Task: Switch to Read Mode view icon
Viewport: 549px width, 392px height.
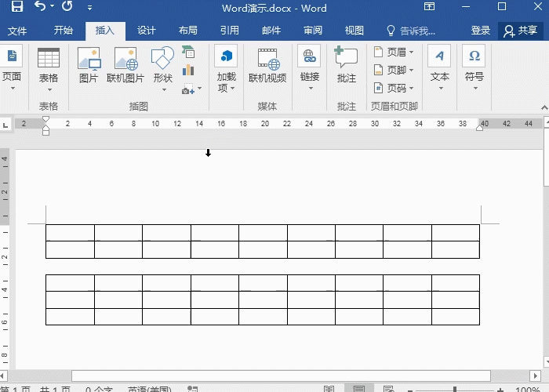Action: pyautogui.click(x=329, y=389)
